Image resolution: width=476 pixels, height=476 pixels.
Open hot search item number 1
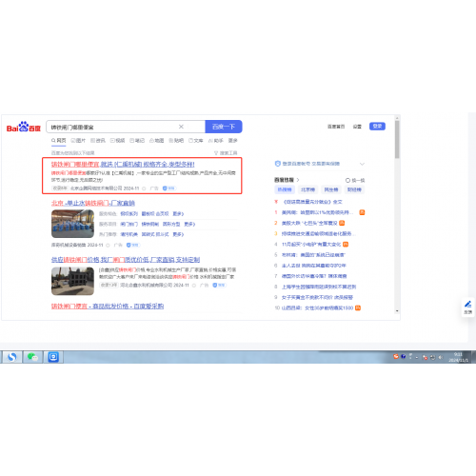coord(316,212)
